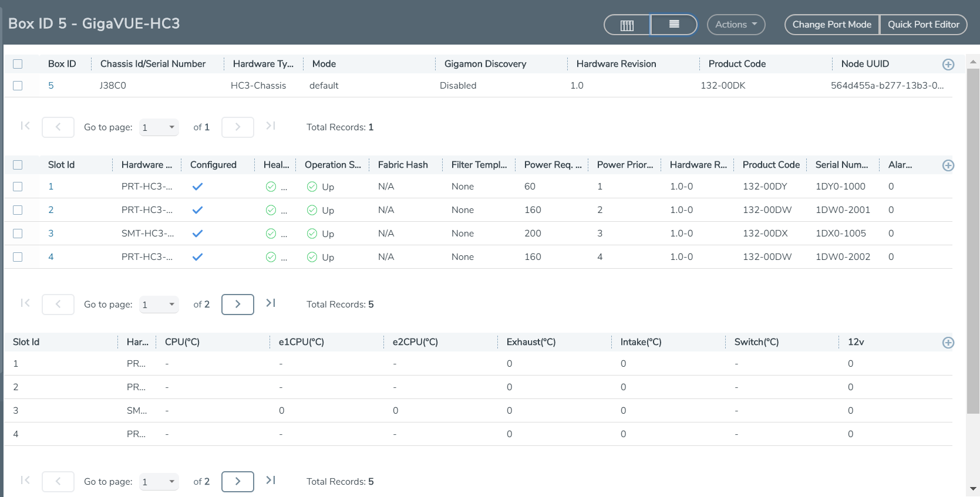The width and height of the screenshot is (980, 497).
Task: Expand slot table Go to page dropdown
Action: click(159, 305)
